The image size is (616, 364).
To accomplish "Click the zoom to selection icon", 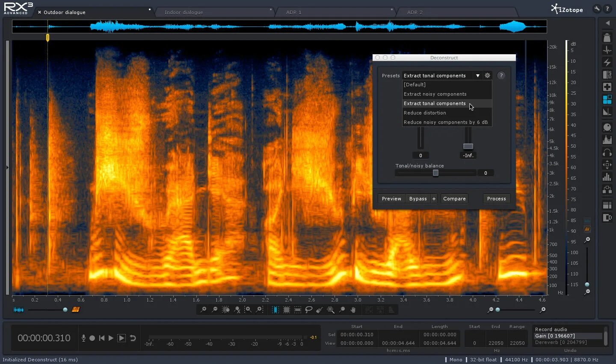I will click(226, 310).
